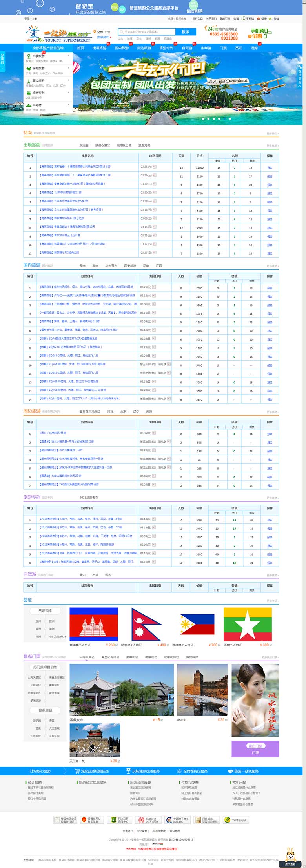
Task: Select the 秦皇岛海港区 tab under 景点门票
Action: (110, 657)
